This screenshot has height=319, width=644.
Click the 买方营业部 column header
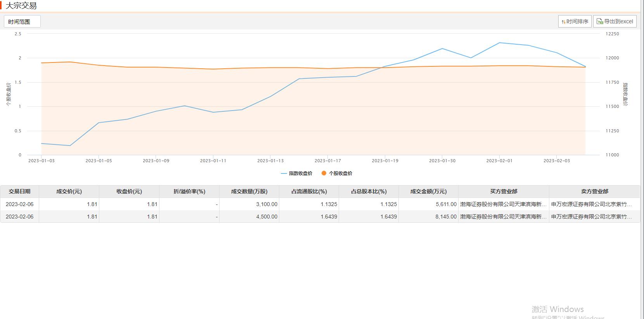click(504, 191)
